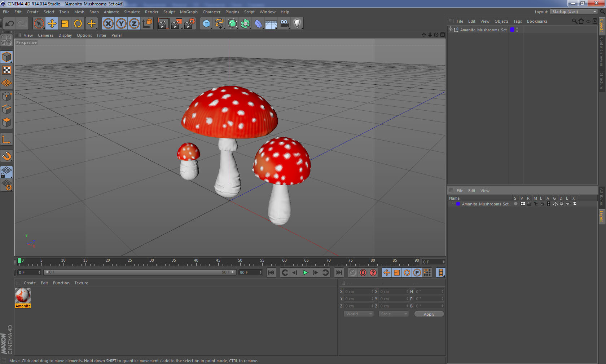The width and height of the screenshot is (606, 364).
Task: Open the spline tools icon
Action: pyautogui.click(x=219, y=24)
